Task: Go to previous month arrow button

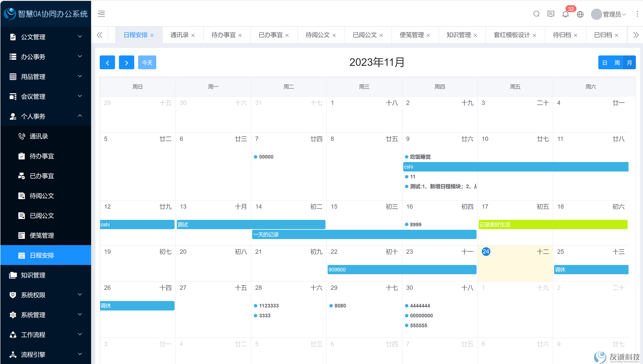Action: (107, 63)
